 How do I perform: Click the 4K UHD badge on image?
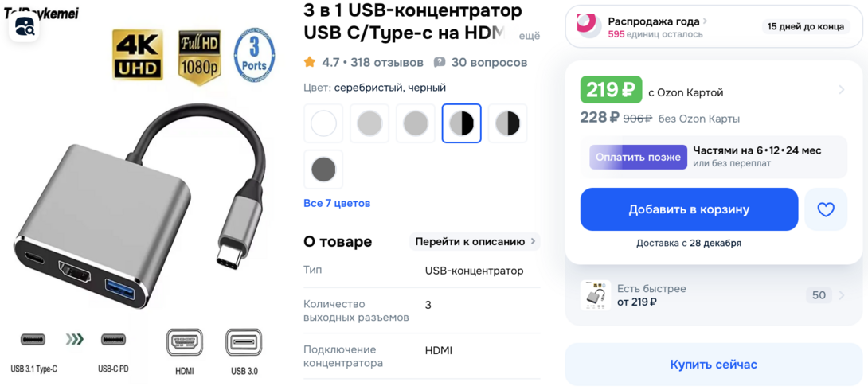pos(138,55)
